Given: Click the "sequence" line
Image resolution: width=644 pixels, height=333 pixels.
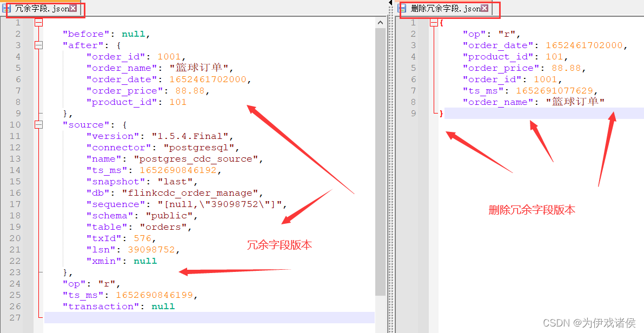Looking at the screenshot, I should click(x=187, y=204).
